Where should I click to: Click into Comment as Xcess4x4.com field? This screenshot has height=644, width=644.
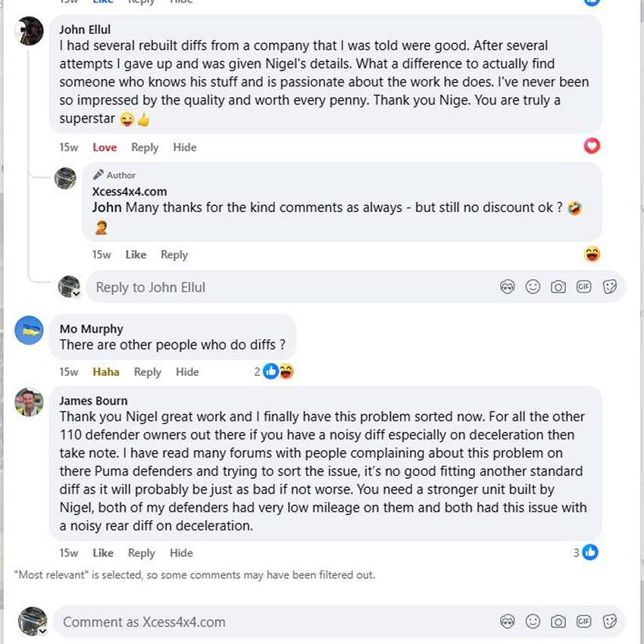click(265, 622)
